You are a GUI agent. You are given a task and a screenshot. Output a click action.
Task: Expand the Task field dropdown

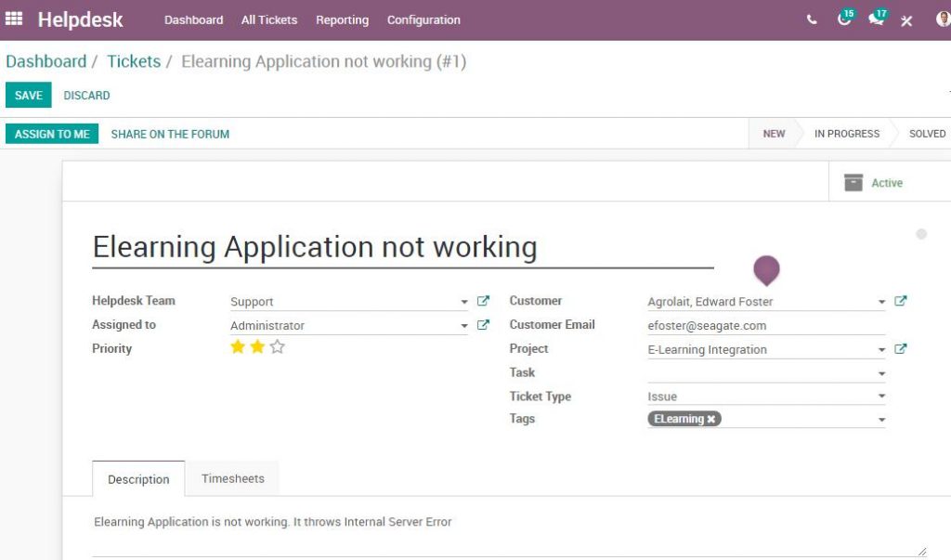[881, 372]
